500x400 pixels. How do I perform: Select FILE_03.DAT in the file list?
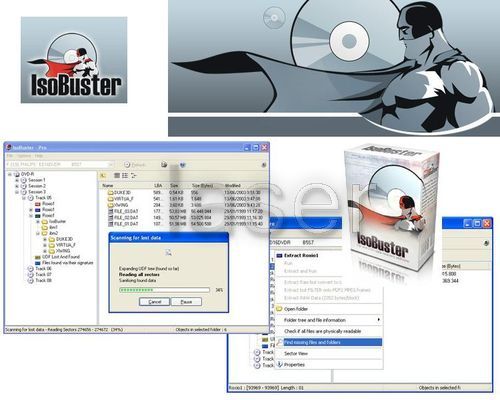pyautogui.click(x=123, y=211)
